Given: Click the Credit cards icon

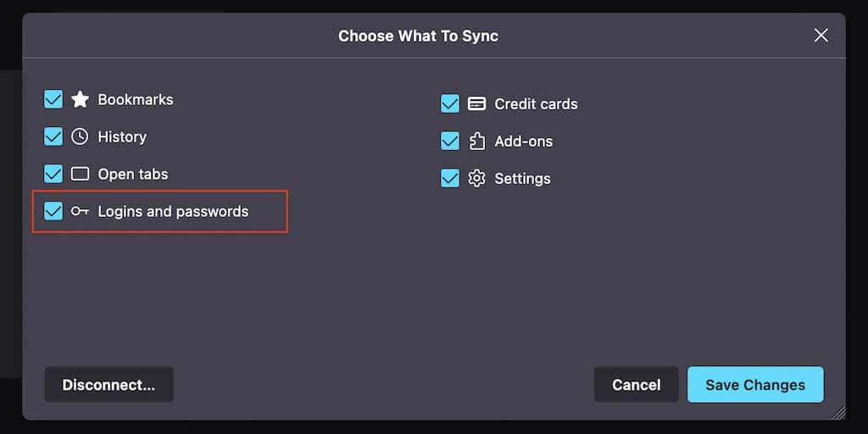Looking at the screenshot, I should tap(476, 104).
